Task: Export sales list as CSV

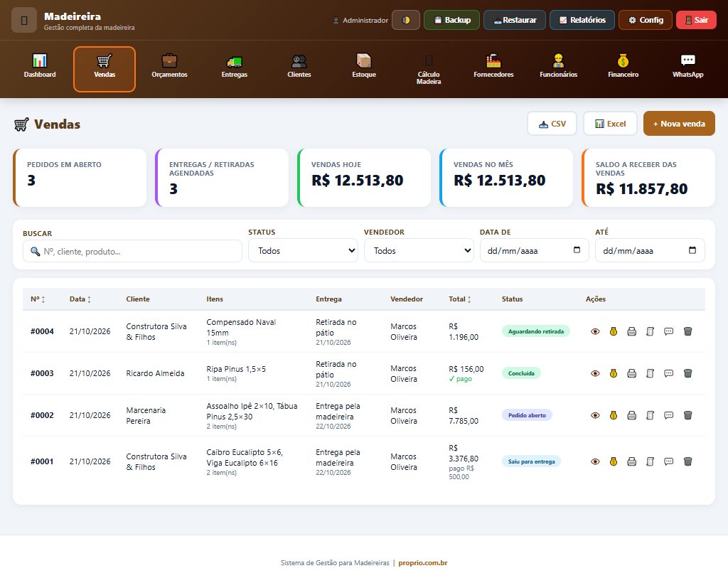Action: point(552,124)
